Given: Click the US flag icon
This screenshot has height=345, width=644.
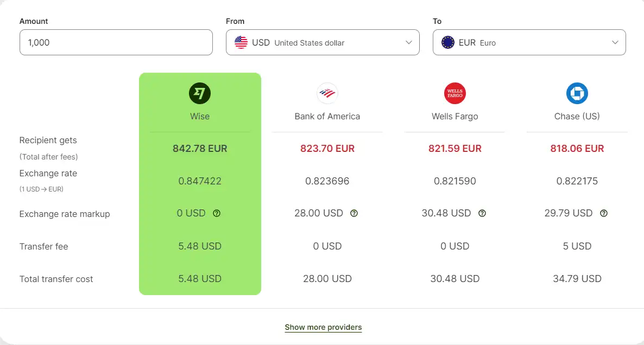Looking at the screenshot, I should pos(241,42).
